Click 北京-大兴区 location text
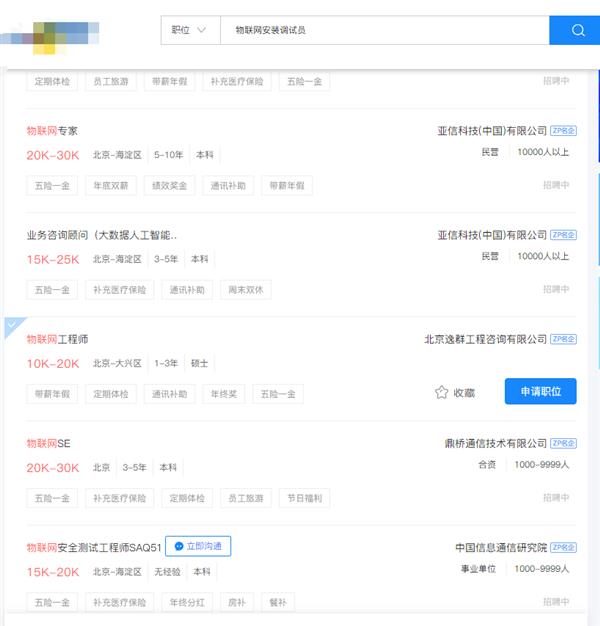600x626 pixels. click(x=117, y=363)
